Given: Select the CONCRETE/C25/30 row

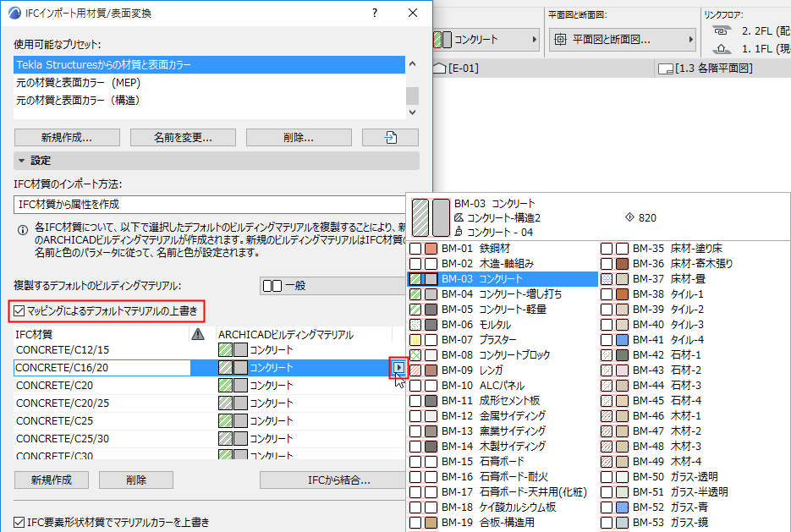Looking at the screenshot, I should pyautogui.click(x=209, y=438).
